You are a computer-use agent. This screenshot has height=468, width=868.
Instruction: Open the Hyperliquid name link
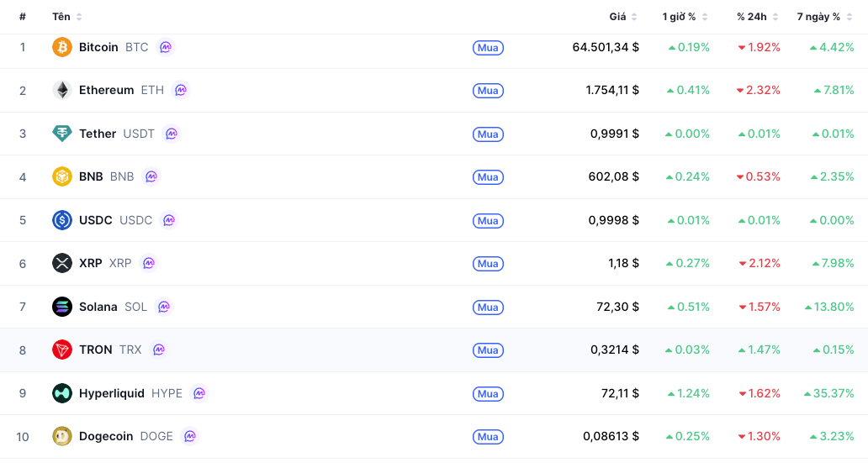click(x=112, y=393)
